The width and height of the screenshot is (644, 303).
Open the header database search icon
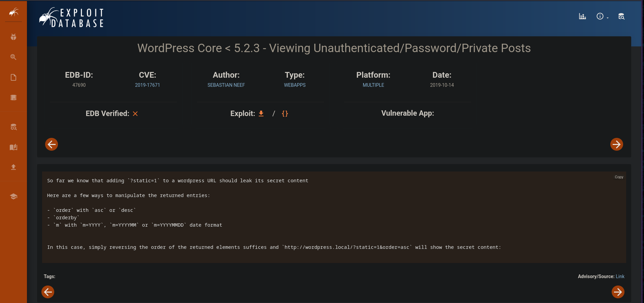click(x=621, y=16)
